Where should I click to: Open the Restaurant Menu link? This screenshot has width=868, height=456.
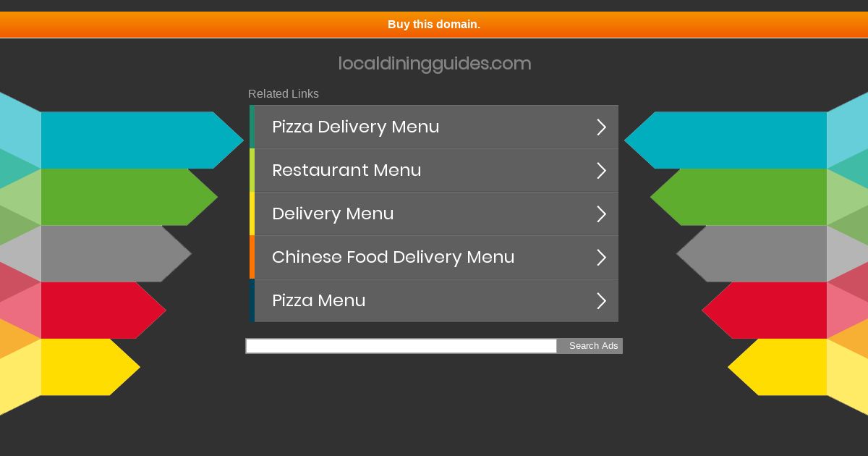(x=346, y=170)
